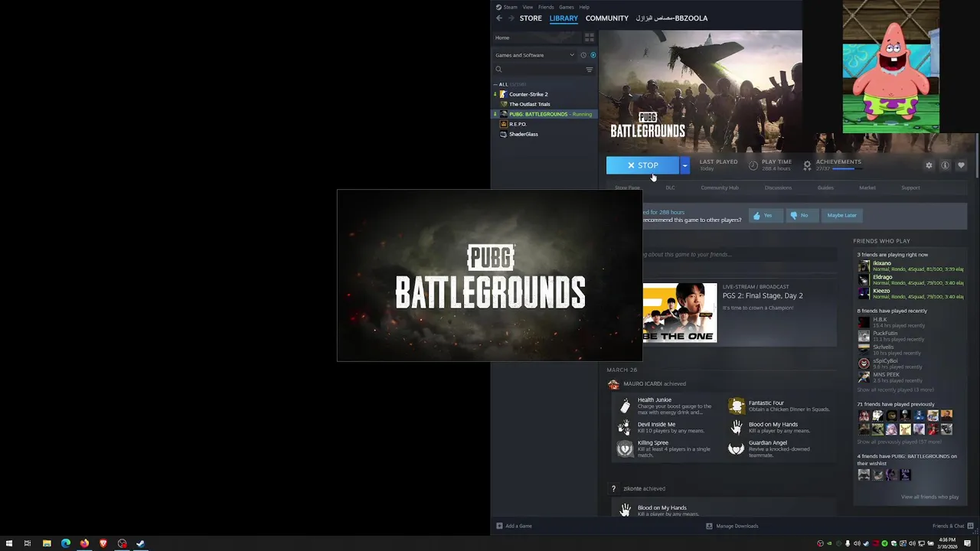
Task: Stop the running PUBG game
Action: coord(642,165)
